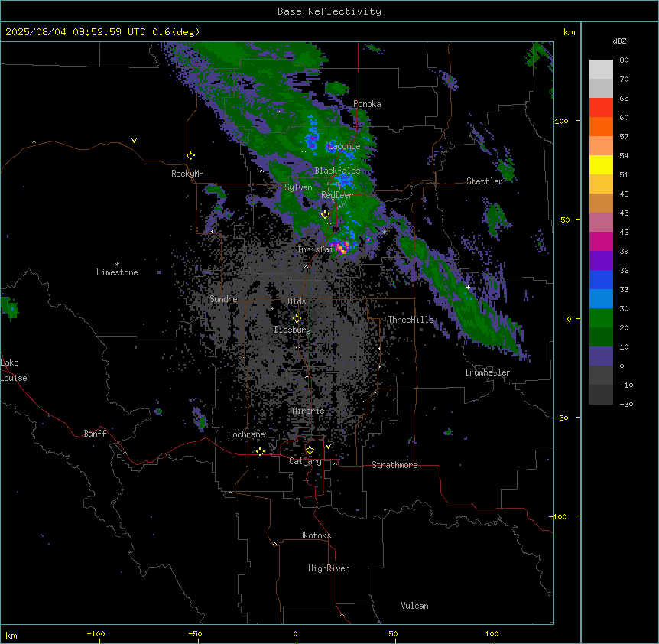The image size is (659, 644).
Task: Click the Base_Reflectivity title
Action: point(329,11)
